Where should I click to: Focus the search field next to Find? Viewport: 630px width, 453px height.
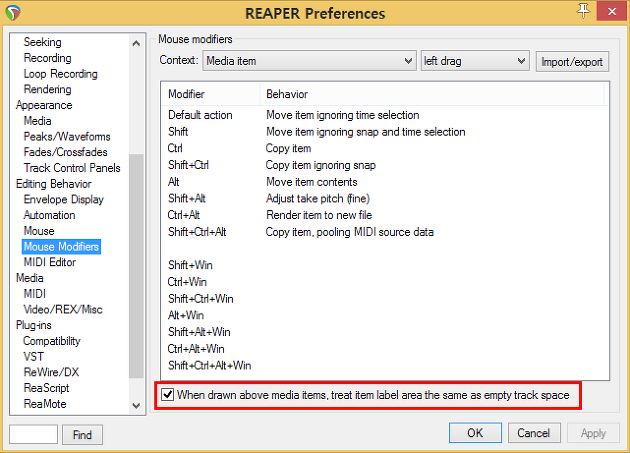click(x=33, y=434)
